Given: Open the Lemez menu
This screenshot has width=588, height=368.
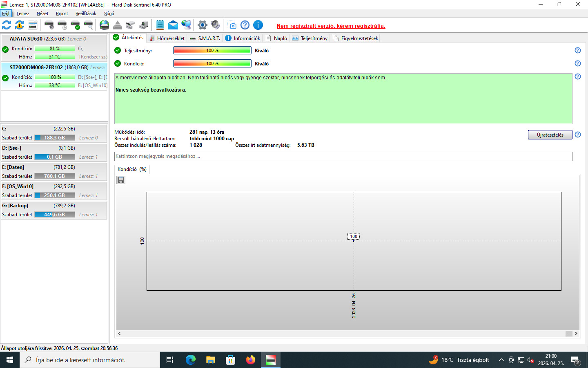Looking at the screenshot, I should pos(23,13).
